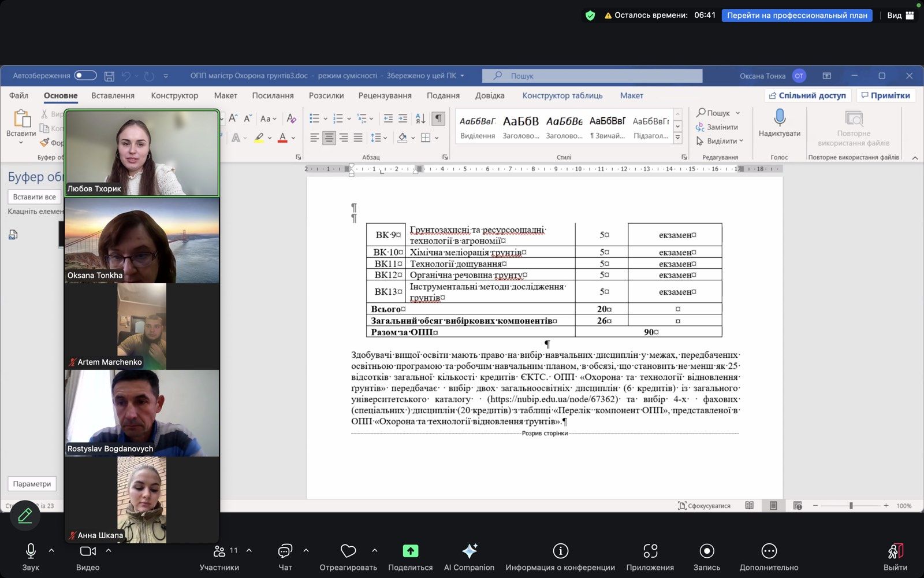Click the Вставити все button
Viewport: 924px width, 578px height.
click(x=35, y=197)
